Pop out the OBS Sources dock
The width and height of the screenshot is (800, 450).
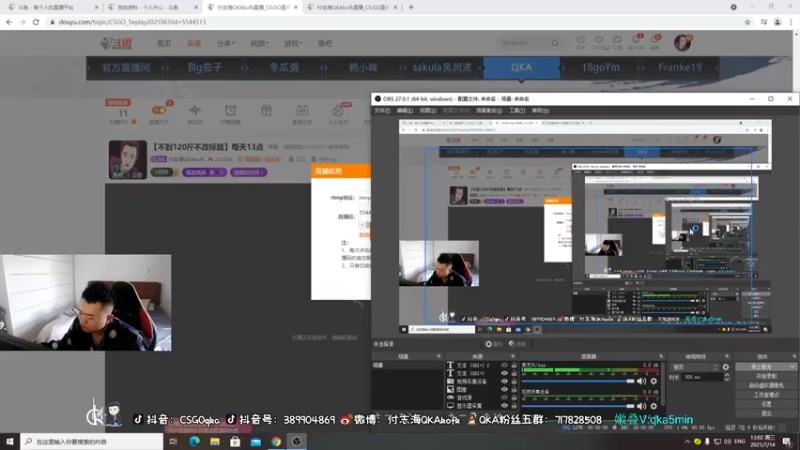pyautogui.click(x=513, y=356)
